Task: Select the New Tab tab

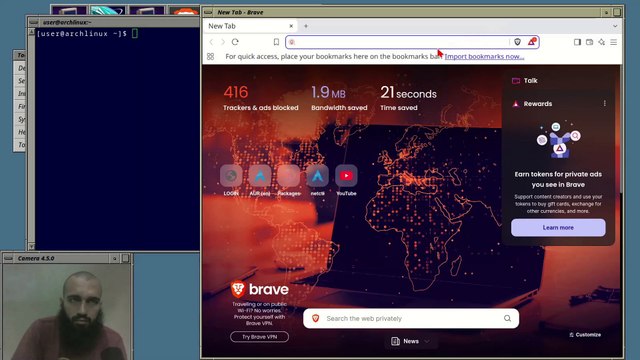Action: tap(250, 26)
